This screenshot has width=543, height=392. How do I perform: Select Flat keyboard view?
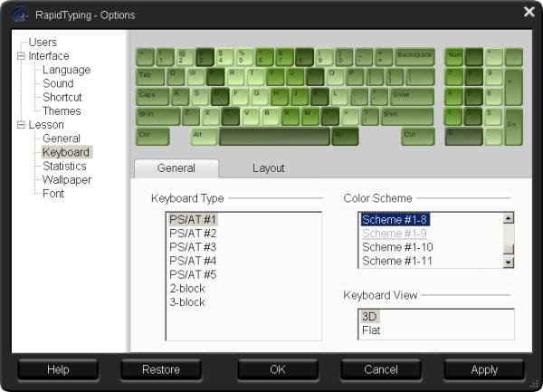371,330
